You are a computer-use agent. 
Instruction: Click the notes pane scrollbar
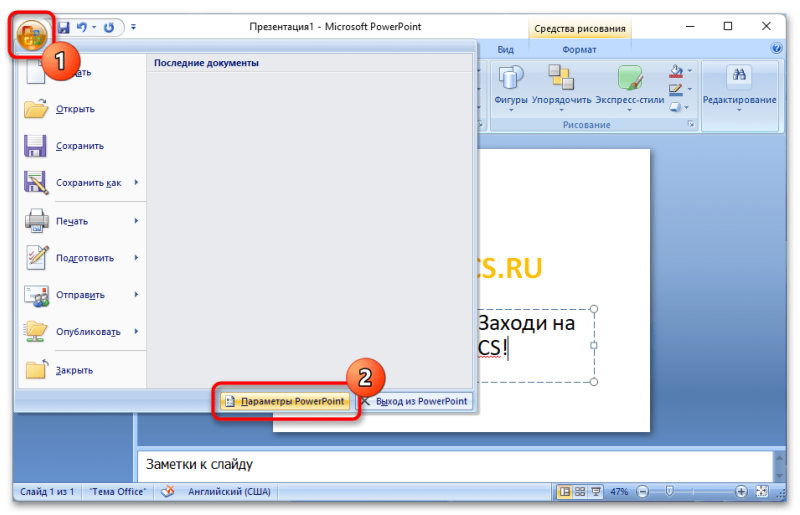coord(779,466)
